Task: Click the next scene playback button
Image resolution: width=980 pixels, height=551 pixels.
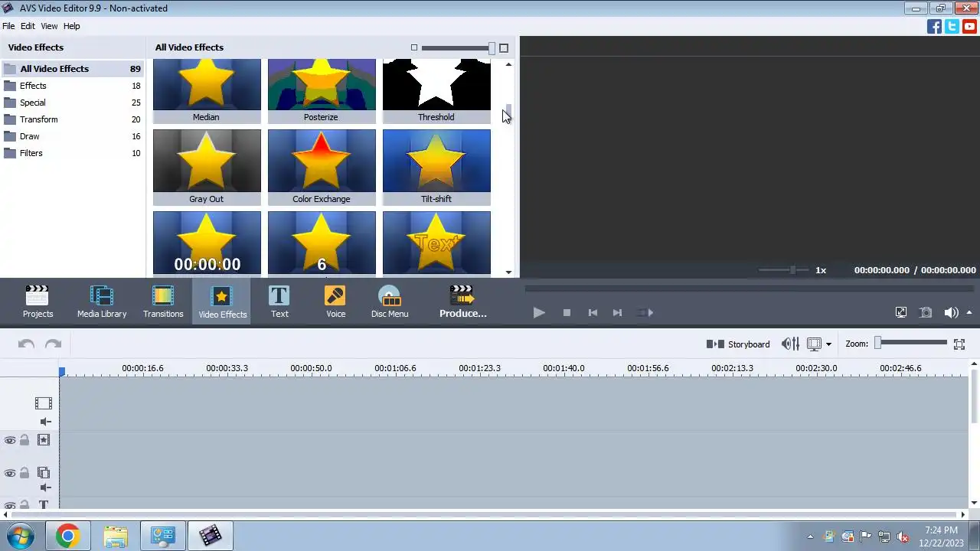Action: [x=645, y=312]
